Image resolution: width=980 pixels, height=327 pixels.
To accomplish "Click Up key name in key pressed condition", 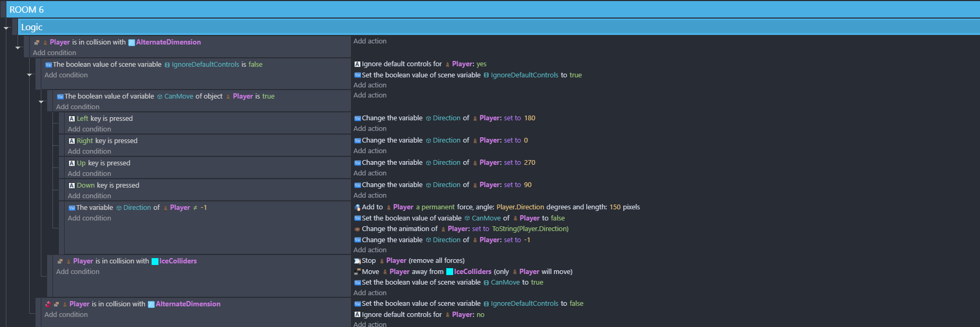I will click(81, 163).
